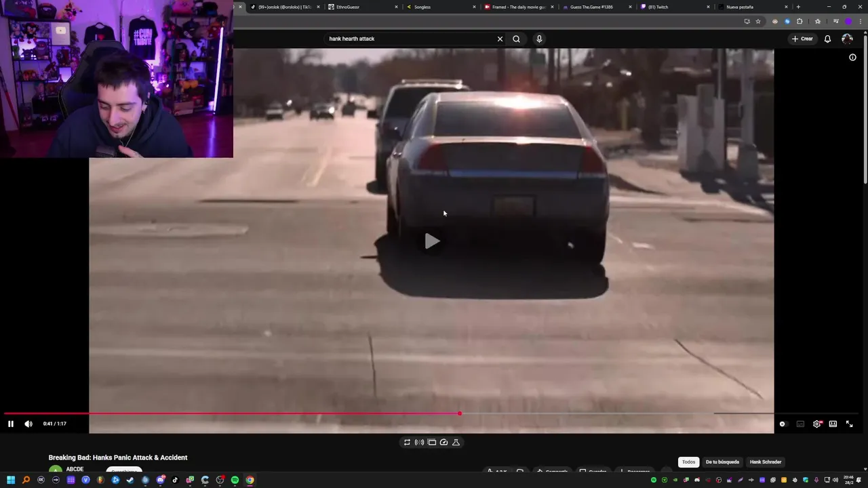
Task: Pause the video with the pause button
Action: click(x=11, y=424)
